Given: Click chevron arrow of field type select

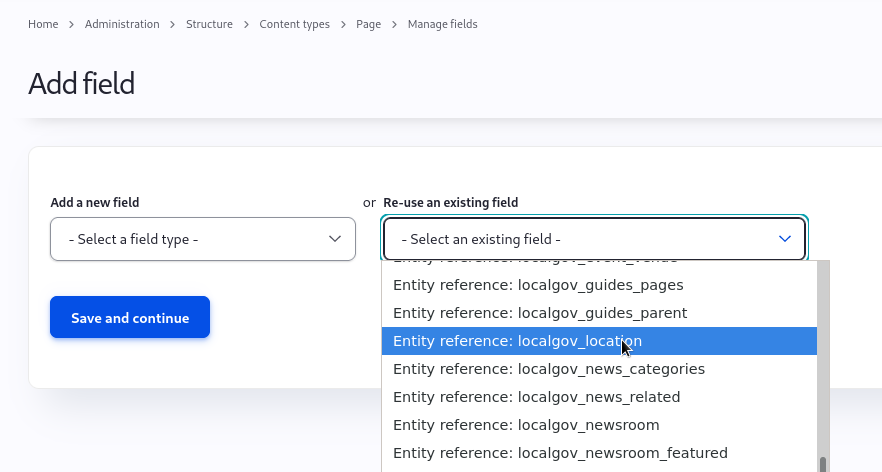Looking at the screenshot, I should 335,239.
